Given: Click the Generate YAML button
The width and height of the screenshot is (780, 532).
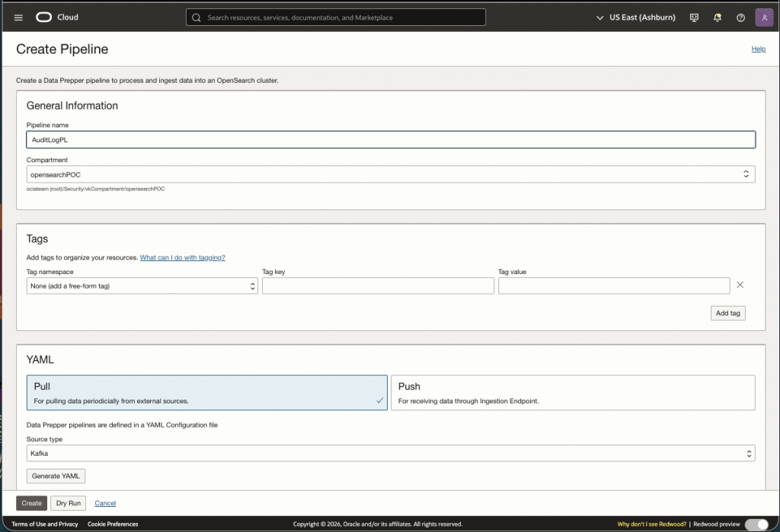Looking at the screenshot, I should click(x=56, y=476).
